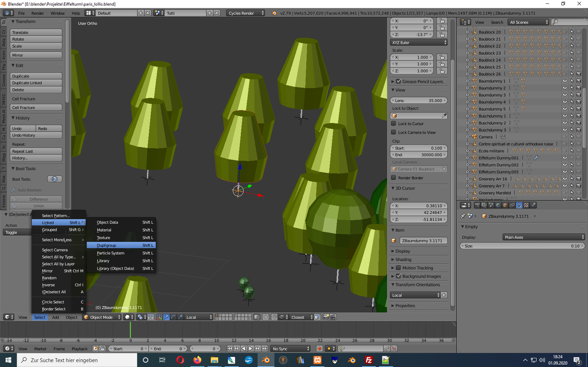Toggle the translate manipulator arrow icon
The width and height of the screenshot is (588, 367).
click(x=166, y=317)
